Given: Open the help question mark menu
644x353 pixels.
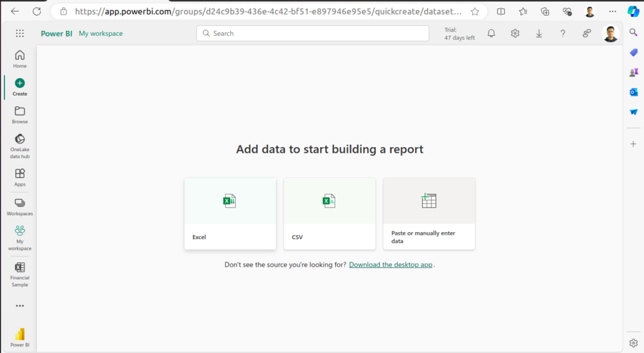Looking at the screenshot, I should (563, 33).
